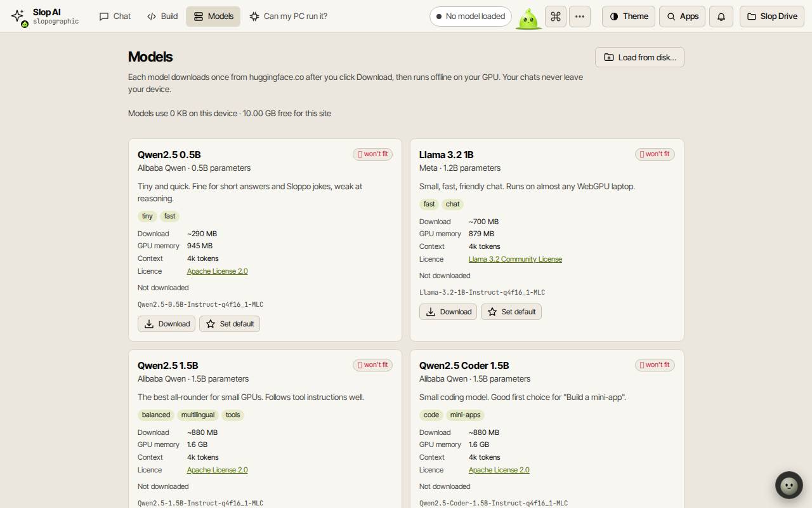Open the Can my PC run it? tab
This screenshot has height=508, width=812.
(x=289, y=17)
